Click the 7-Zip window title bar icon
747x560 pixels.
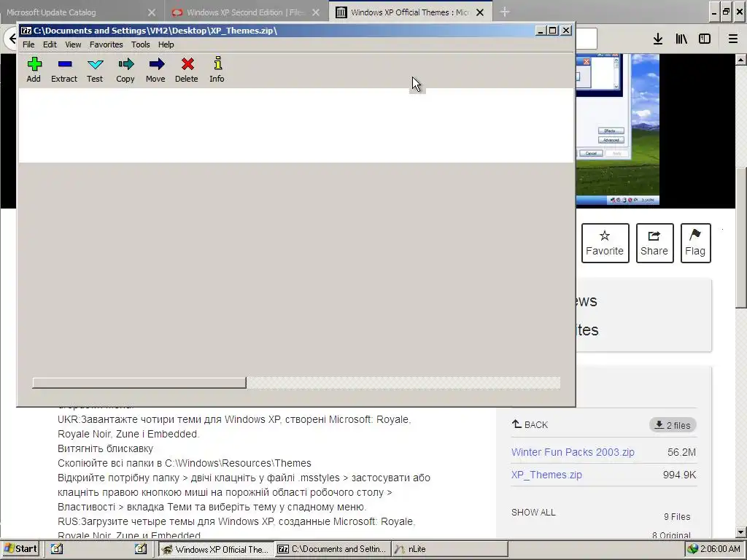coord(27,31)
